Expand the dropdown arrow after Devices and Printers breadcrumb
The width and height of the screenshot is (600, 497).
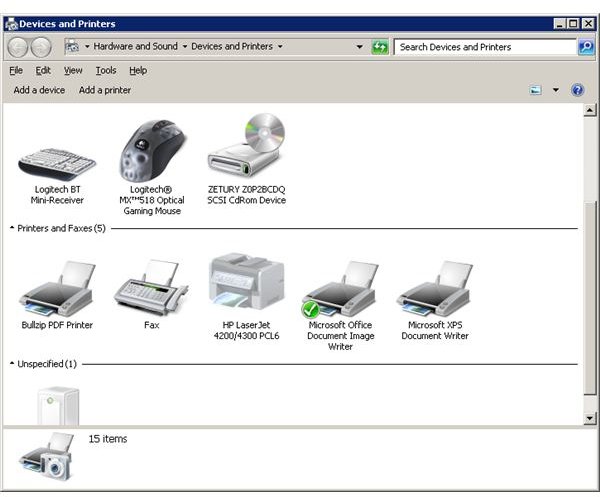coord(280,47)
